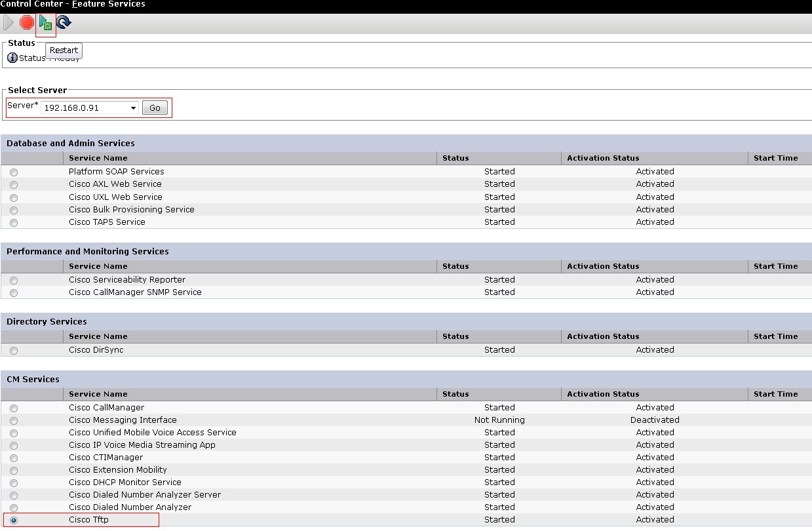The height and width of the screenshot is (531, 812).
Task: Click the 'Cisco Serviceability Reporter' name text
Action: point(127,280)
